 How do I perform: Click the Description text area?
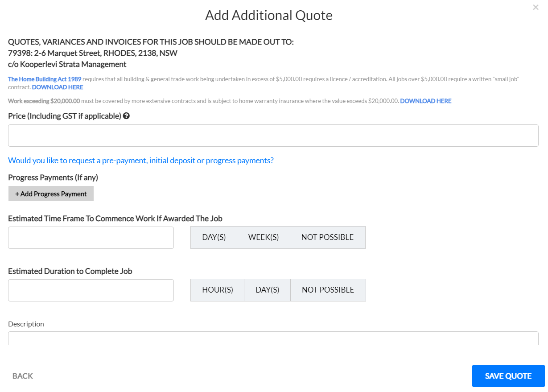point(273,338)
